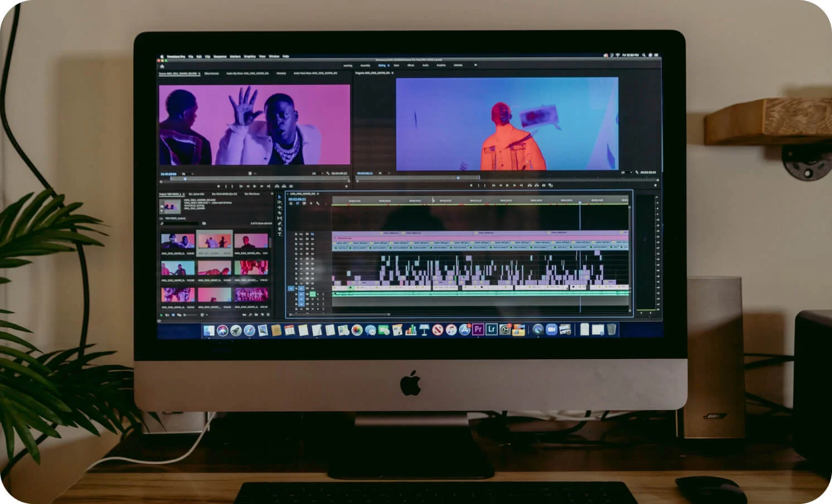832x504 pixels.
Task: Open Spotlight search in the menu bar
Action: [x=644, y=55]
